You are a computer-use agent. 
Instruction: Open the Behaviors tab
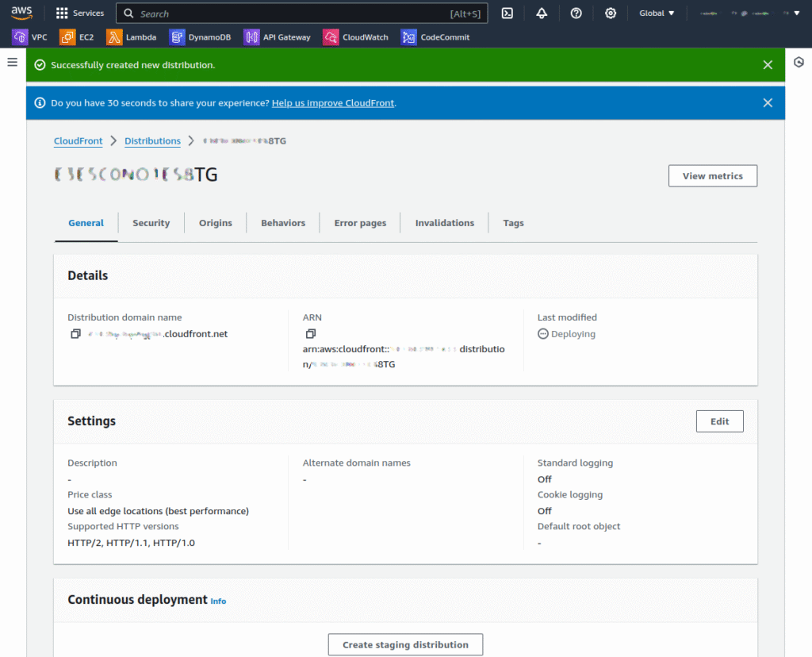283,223
